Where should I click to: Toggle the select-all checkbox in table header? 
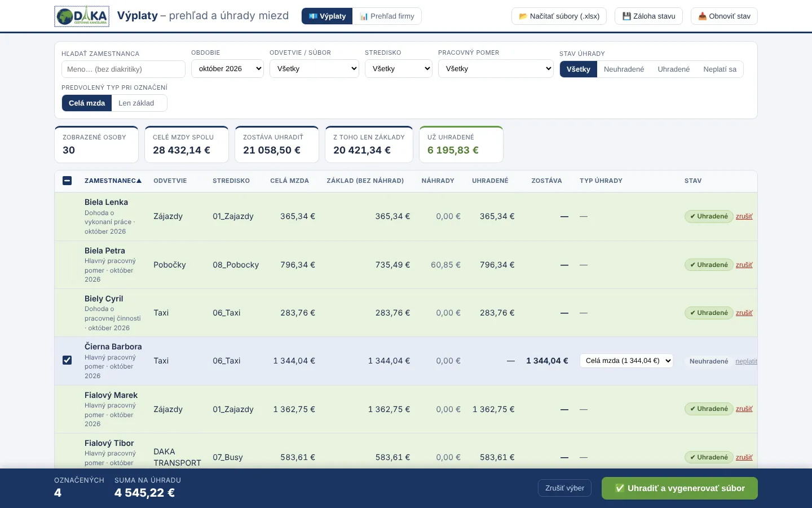pyautogui.click(x=67, y=181)
